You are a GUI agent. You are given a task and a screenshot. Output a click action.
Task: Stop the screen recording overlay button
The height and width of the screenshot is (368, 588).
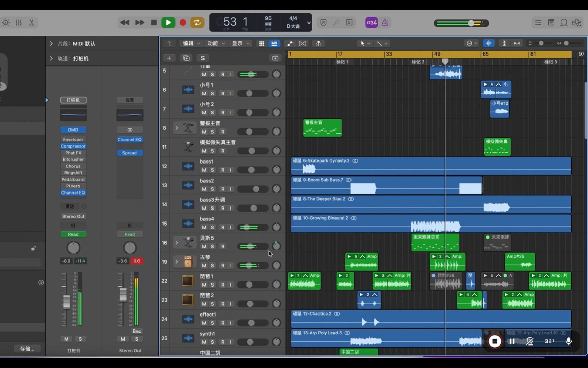coord(495,341)
